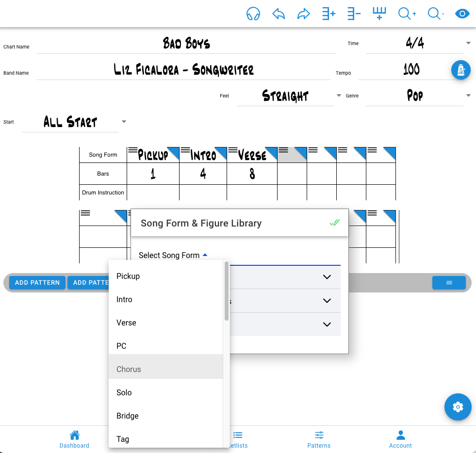Click the green double-check in Song Form library
The width and height of the screenshot is (476, 453).
click(x=335, y=222)
